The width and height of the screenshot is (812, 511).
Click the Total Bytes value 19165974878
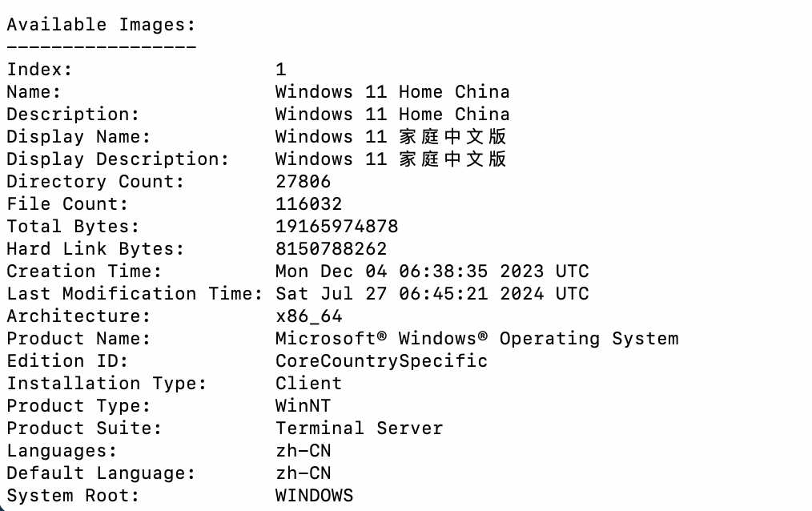point(336,226)
